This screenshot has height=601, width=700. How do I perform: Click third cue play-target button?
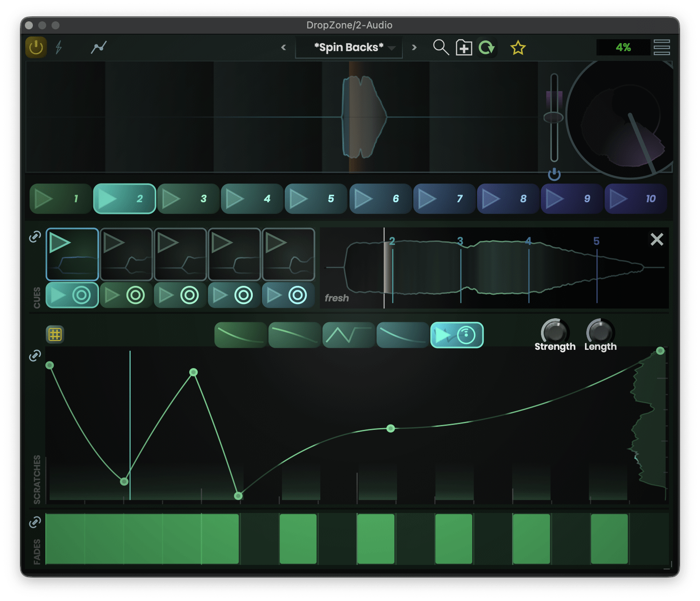click(x=180, y=295)
